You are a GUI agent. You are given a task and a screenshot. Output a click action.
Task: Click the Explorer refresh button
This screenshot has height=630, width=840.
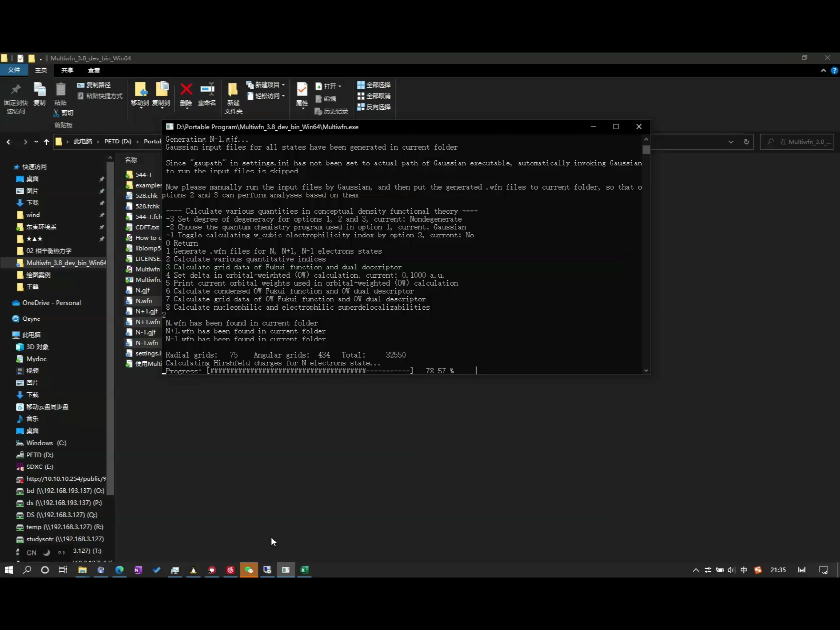[746, 142]
